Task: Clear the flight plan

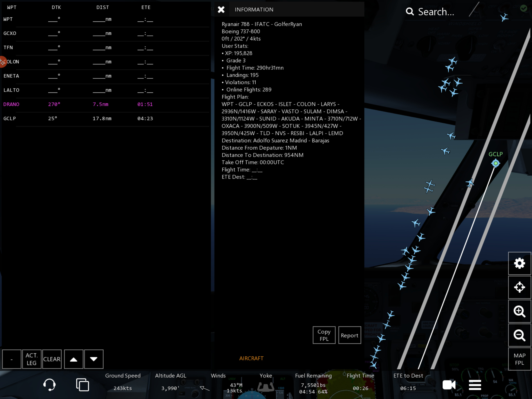Action: coord(52,359)
